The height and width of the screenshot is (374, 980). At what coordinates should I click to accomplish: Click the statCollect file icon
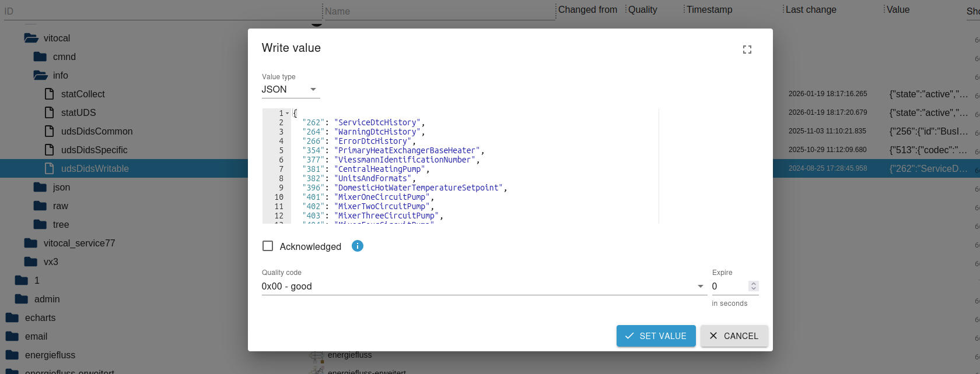pos(50,94)
